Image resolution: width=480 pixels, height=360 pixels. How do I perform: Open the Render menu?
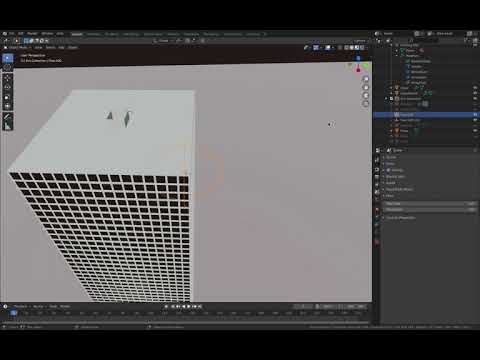coord(32,34)
